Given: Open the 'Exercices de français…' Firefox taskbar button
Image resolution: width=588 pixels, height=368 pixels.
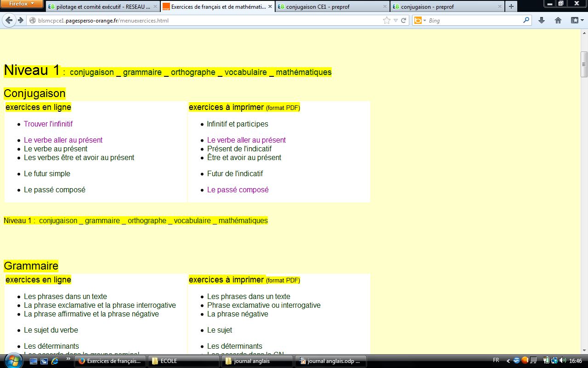Looking at the screenshot, I should (x=110, y=361).
